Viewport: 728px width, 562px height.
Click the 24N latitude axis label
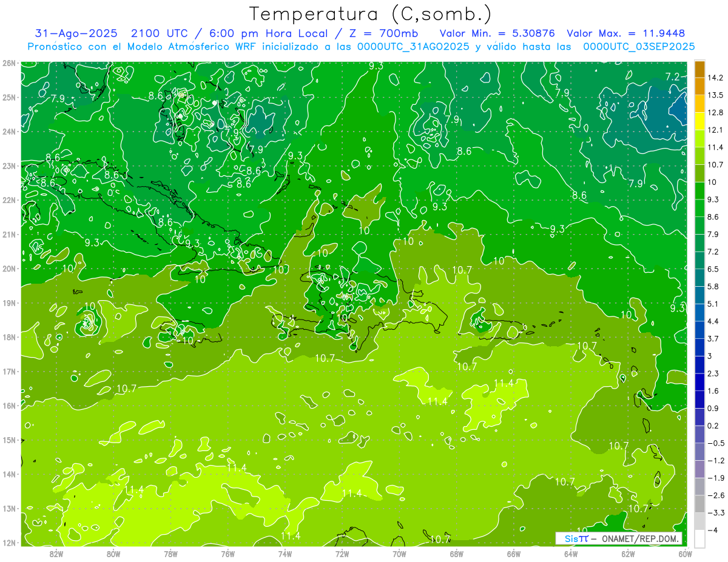(8, 131)
